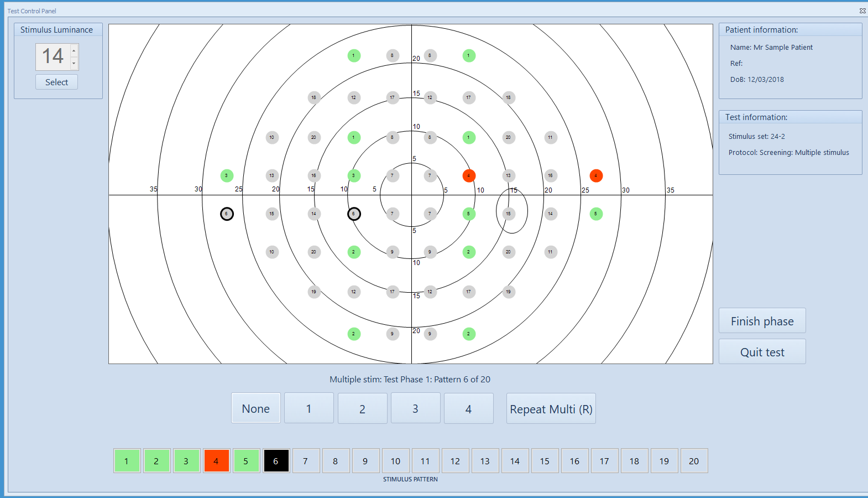Pick stimulus pattern 20 box
This screenshot has width=868, height=498.
[694, 460]
